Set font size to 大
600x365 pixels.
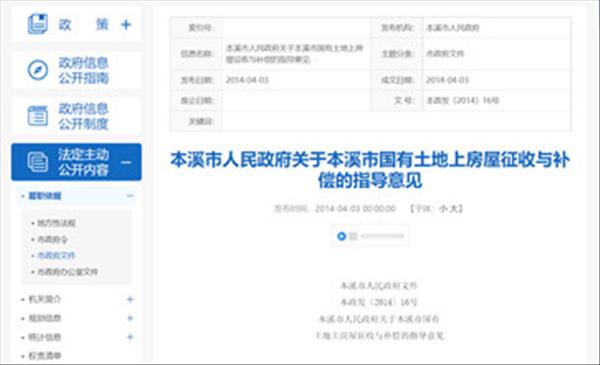[454, 209]
